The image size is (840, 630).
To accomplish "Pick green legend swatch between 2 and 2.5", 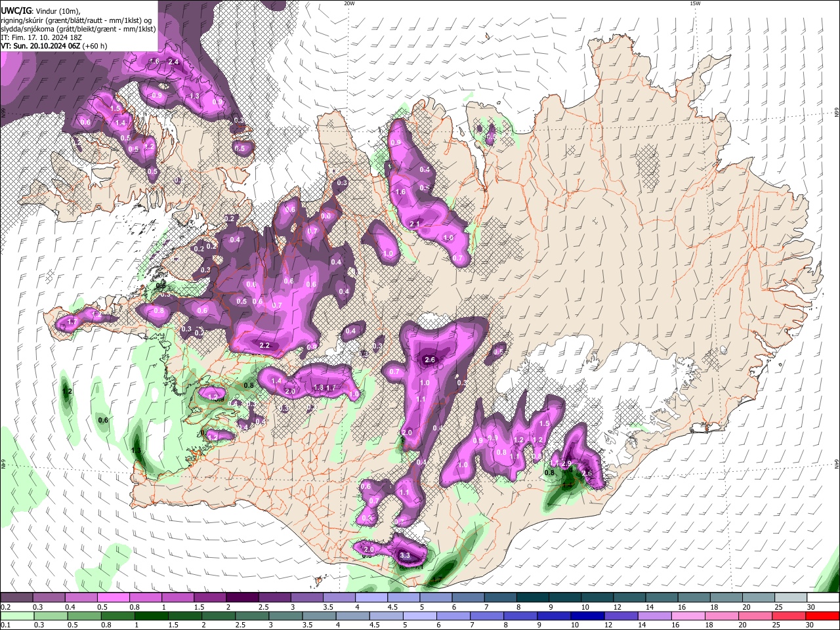I will (x=218, y=616).
